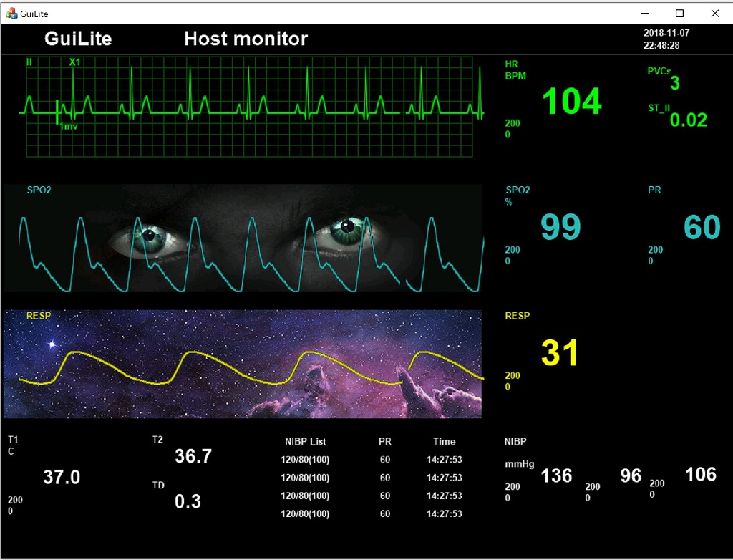The image size is (733, 560).
Task: Click the NIBP List column header
Action: click(305, 441)
